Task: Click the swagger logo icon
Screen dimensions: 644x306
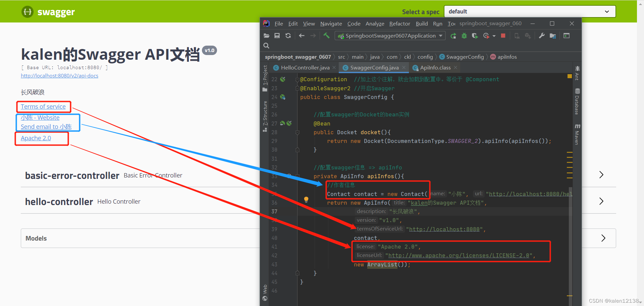Action: click(28, 12)
